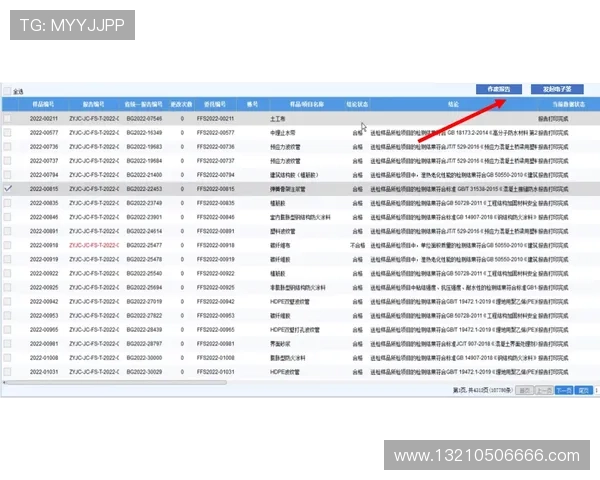Viewport: 600px width, 480px height.
Task: Click the 当前数据状态 column header
Action: [x=568, y=104]
